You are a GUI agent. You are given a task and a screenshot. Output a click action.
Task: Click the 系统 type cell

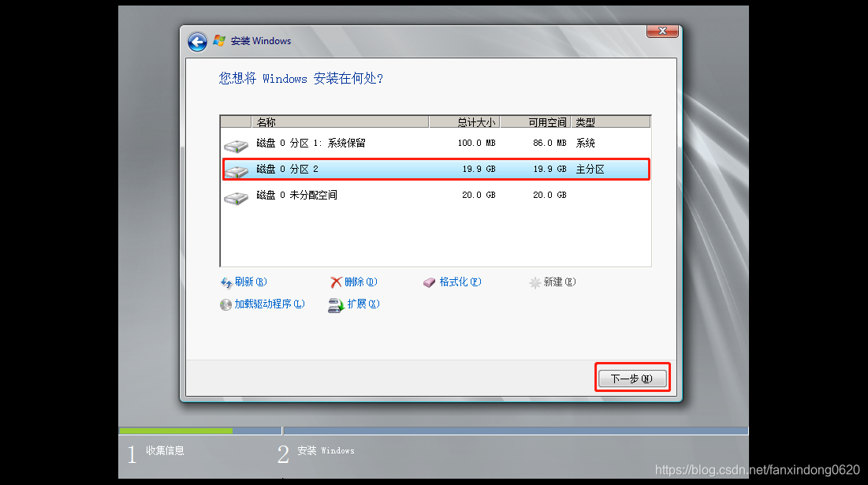tap(585, 143)
